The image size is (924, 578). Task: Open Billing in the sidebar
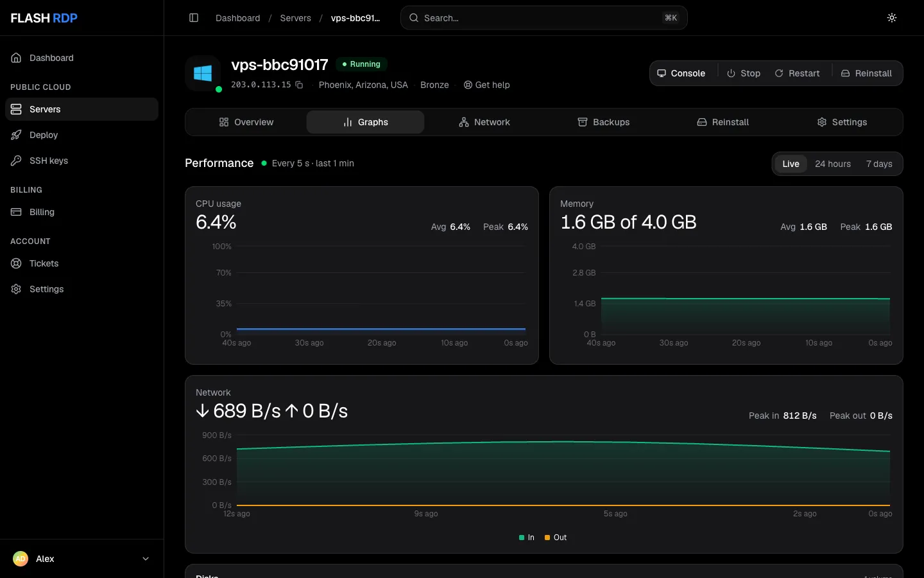pos(81,212)
